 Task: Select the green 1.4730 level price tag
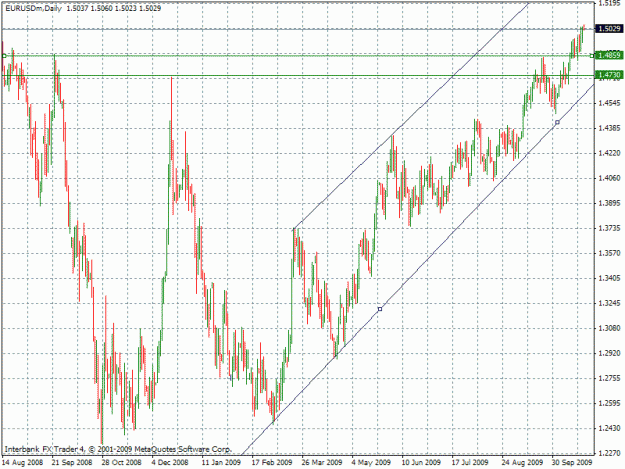(x=609, y=75)
